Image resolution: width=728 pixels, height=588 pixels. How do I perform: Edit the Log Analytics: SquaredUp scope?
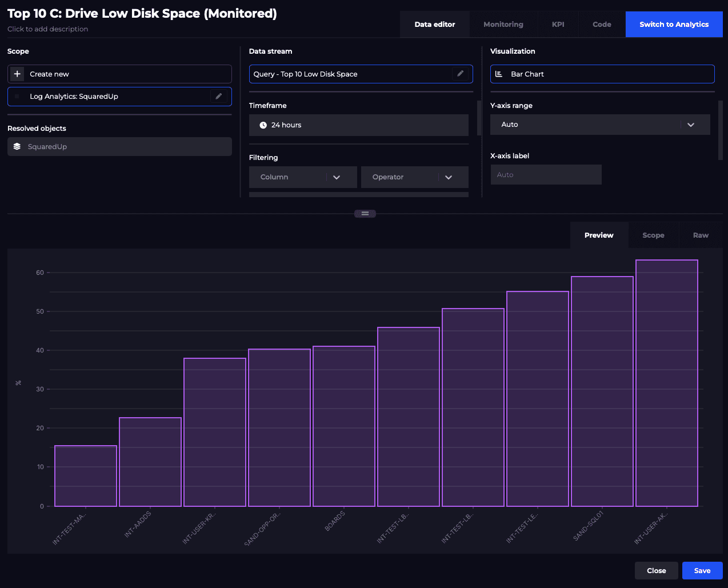(218, 97)
